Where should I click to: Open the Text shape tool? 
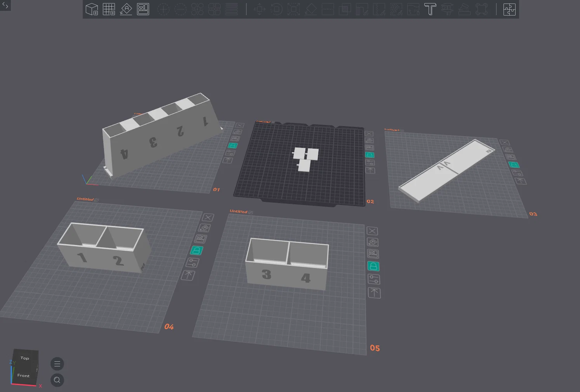430,9
